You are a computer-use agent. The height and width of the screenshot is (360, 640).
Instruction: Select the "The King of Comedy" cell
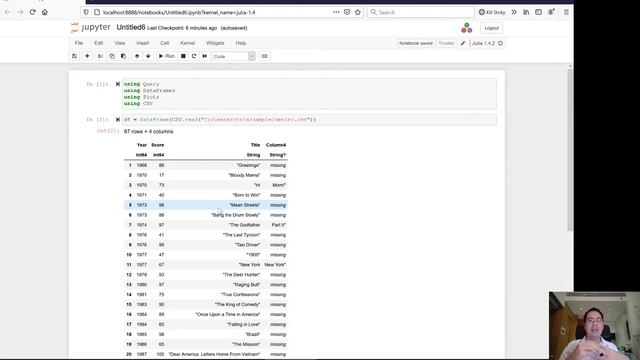pos(238,304)
